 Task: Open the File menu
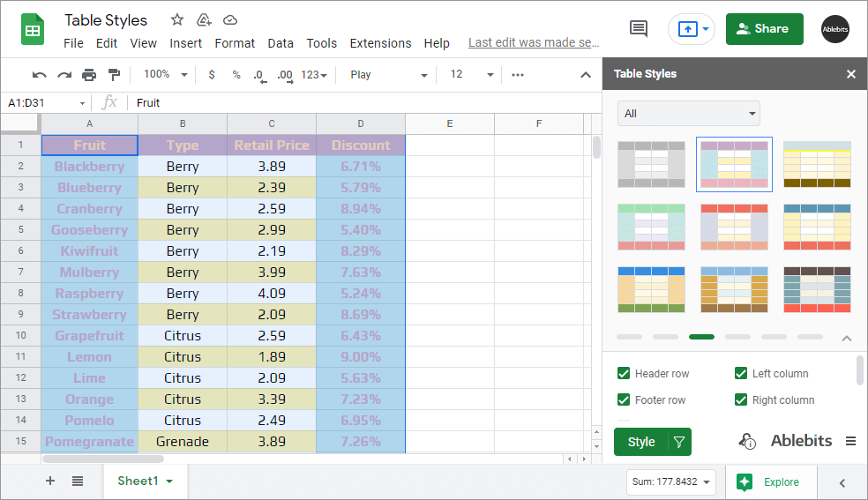coord(73,43)
